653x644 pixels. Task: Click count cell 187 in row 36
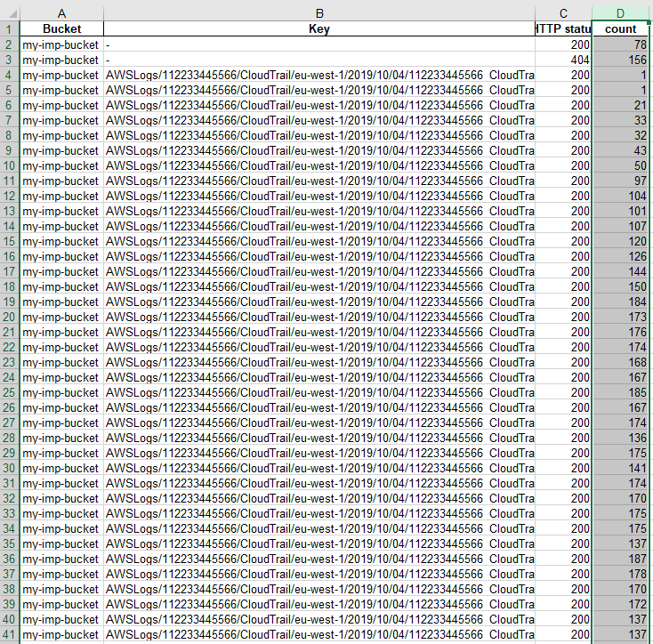pyautogui.click(x=620, y=559)
